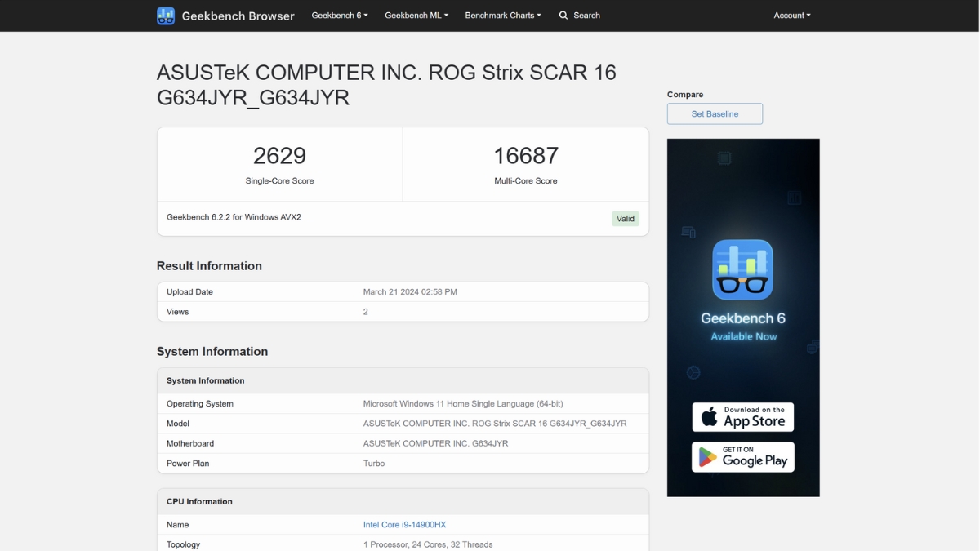Click the Get it on Google Play badge
The width and height of the screenshot is (980, 551).
click(x=742, y=456)
